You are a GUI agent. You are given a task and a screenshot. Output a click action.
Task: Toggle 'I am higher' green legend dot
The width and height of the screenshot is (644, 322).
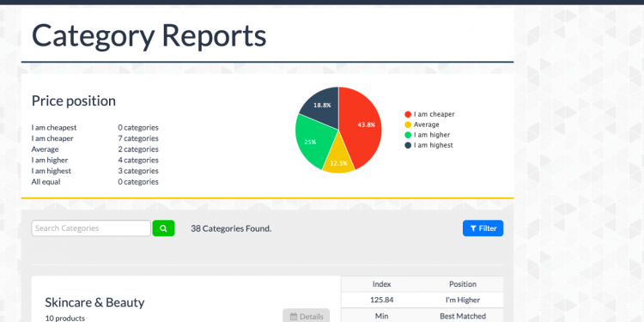tap(408, 135)
